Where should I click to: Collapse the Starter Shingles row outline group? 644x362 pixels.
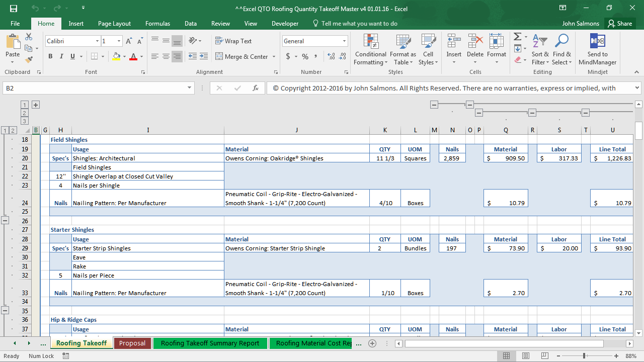[5, 310]
